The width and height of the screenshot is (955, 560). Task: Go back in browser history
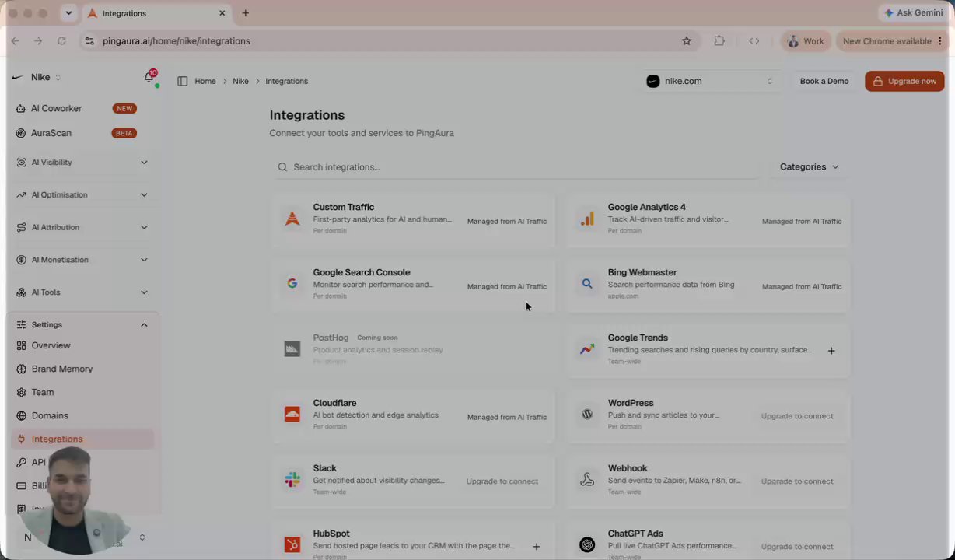tap(15, 41)
